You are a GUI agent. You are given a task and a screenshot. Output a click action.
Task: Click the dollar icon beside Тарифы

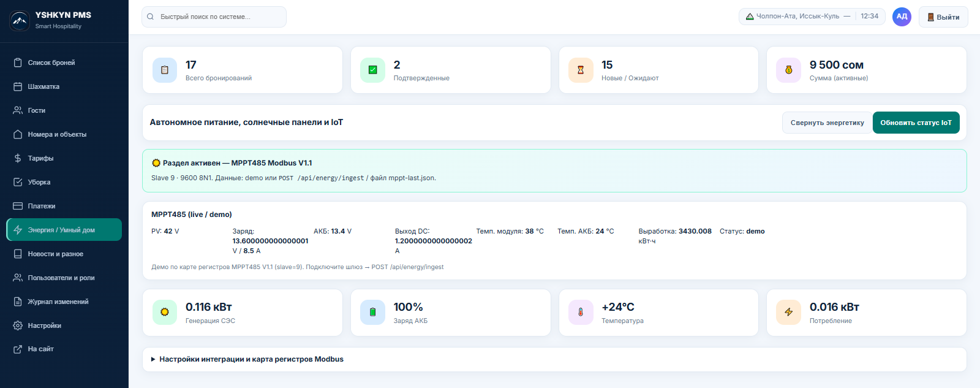[18, 158]
